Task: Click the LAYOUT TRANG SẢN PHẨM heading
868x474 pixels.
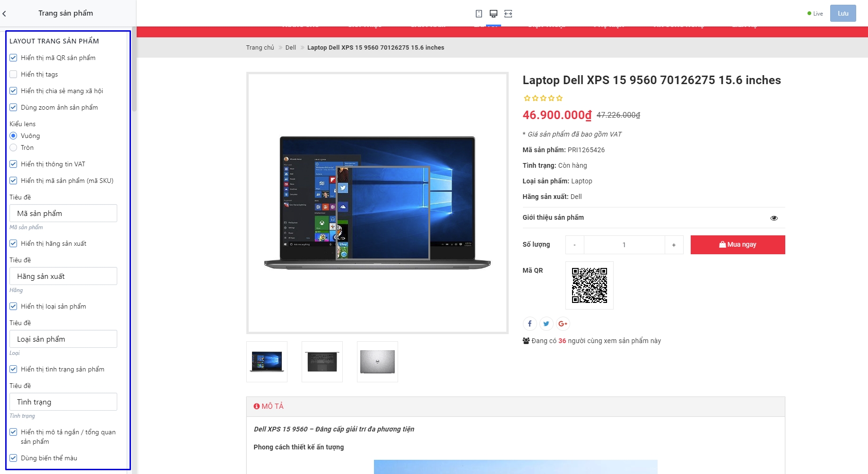Action: (54, 41)
